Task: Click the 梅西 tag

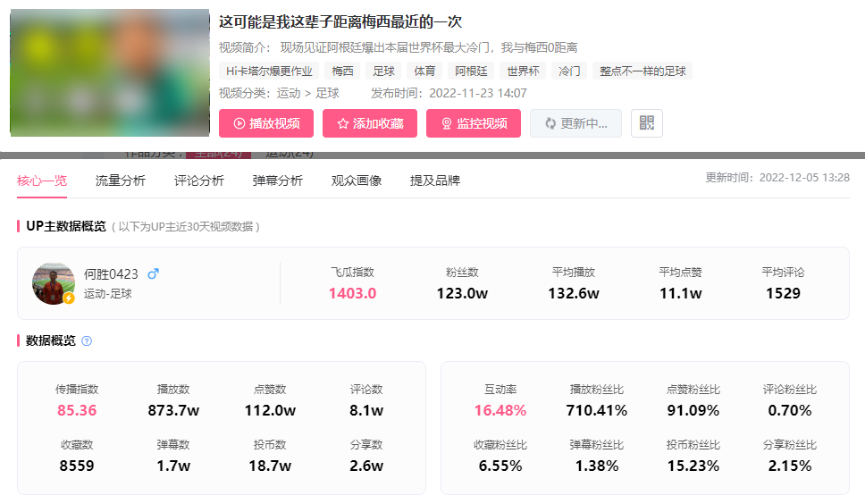Action: click(342, 71)
